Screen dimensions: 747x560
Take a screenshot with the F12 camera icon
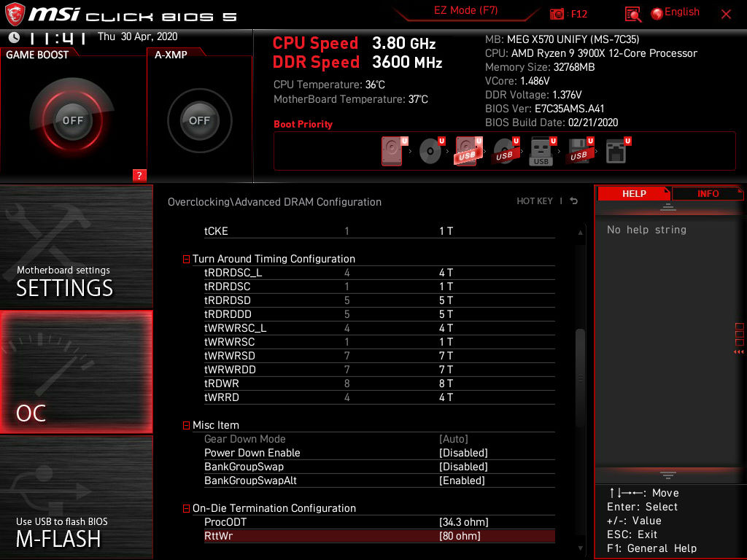point(557,14)
